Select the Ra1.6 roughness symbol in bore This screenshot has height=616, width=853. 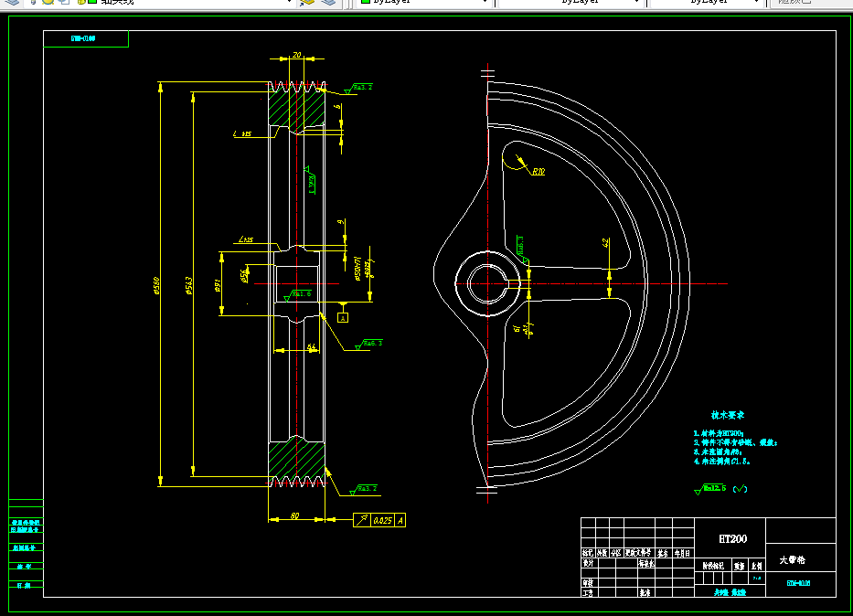[297, 294]
